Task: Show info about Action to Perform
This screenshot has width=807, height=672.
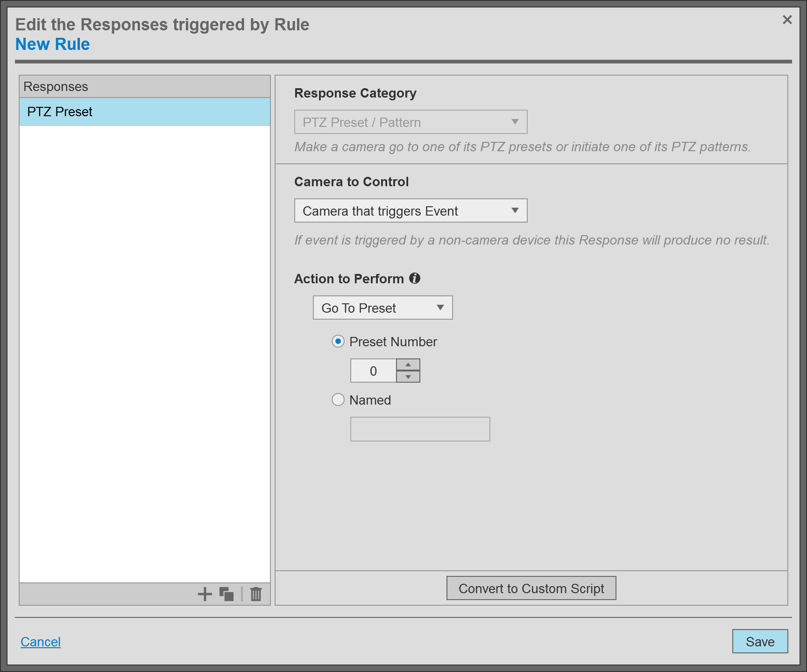Action: (415, 278)
